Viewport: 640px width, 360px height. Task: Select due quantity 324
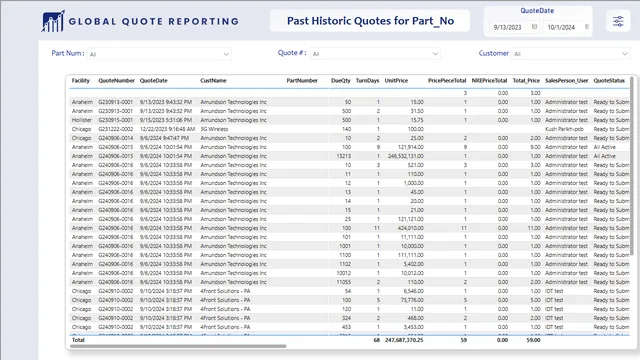(347, 318)
